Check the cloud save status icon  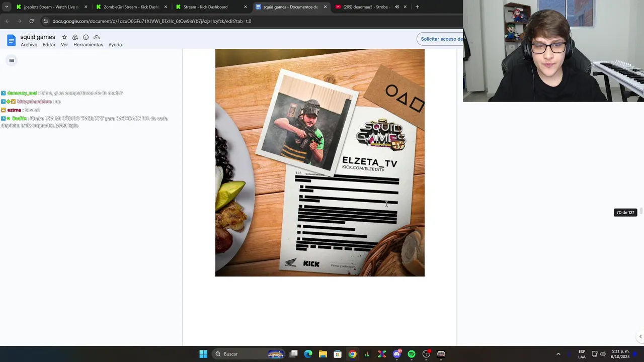click(97, 37)
